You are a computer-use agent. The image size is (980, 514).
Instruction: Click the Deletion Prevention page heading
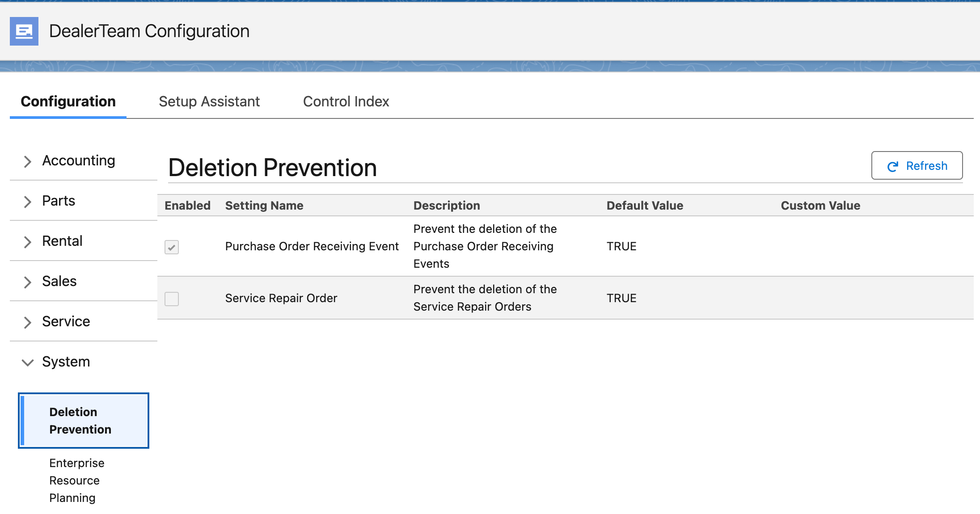(x=272, y=168)
